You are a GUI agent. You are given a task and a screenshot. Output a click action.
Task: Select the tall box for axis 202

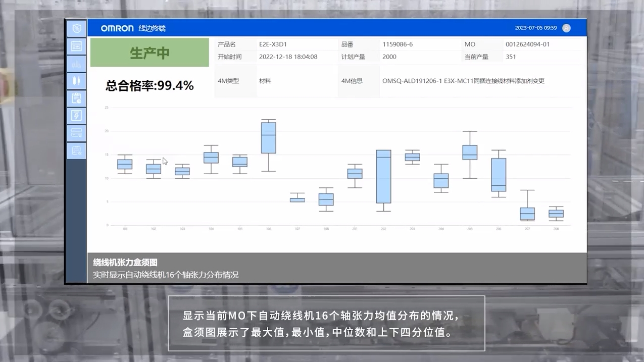click(x=384, y=176)
